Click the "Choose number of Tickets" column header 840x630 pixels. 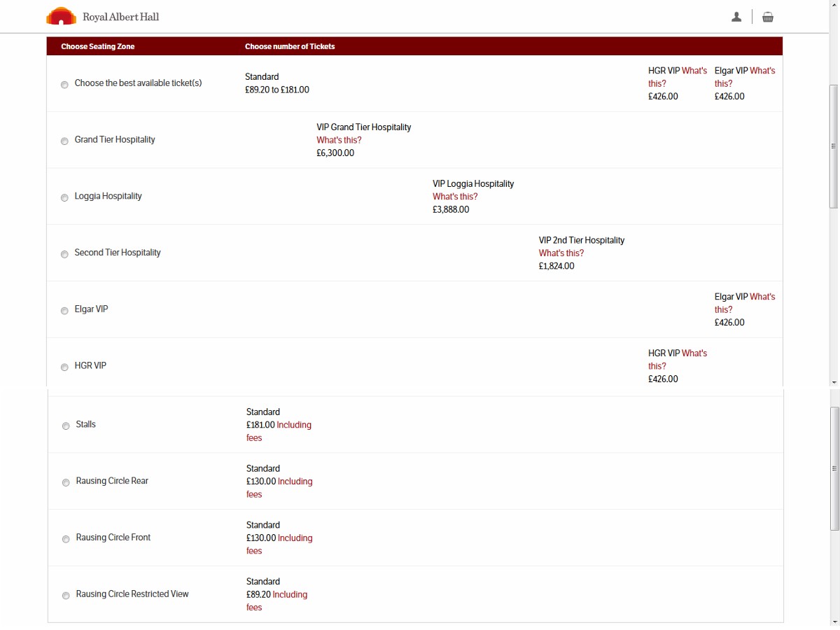tap(290, 47)
